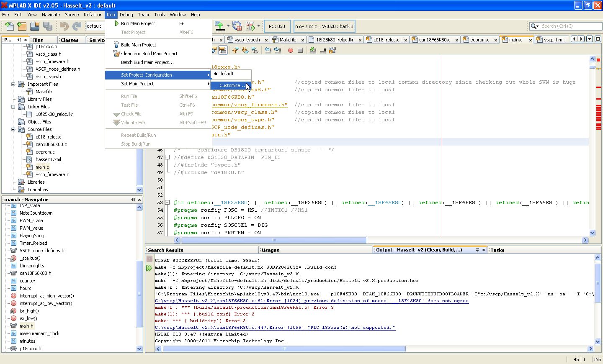Collapse the Source Files tree node
Screen dimensions: 603x364
tap(13, 129)
